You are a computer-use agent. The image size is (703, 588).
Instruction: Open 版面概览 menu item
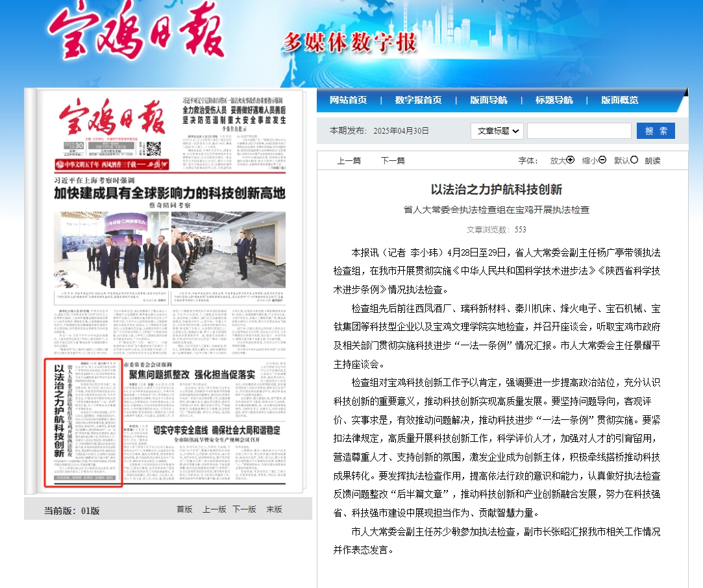pos(620,100)
